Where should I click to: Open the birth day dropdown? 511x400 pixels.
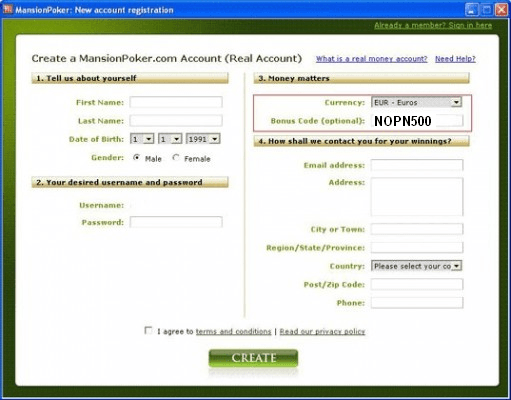(142, 139)
